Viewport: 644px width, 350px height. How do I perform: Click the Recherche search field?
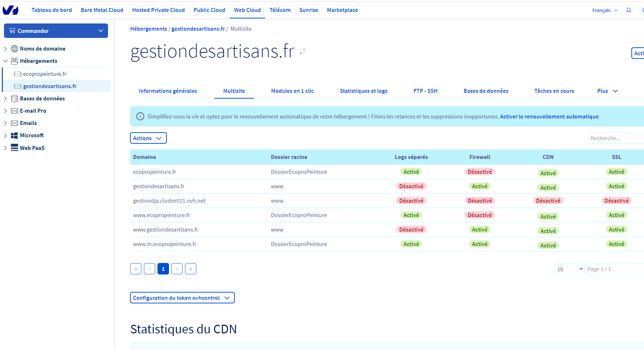pos(615,138)
